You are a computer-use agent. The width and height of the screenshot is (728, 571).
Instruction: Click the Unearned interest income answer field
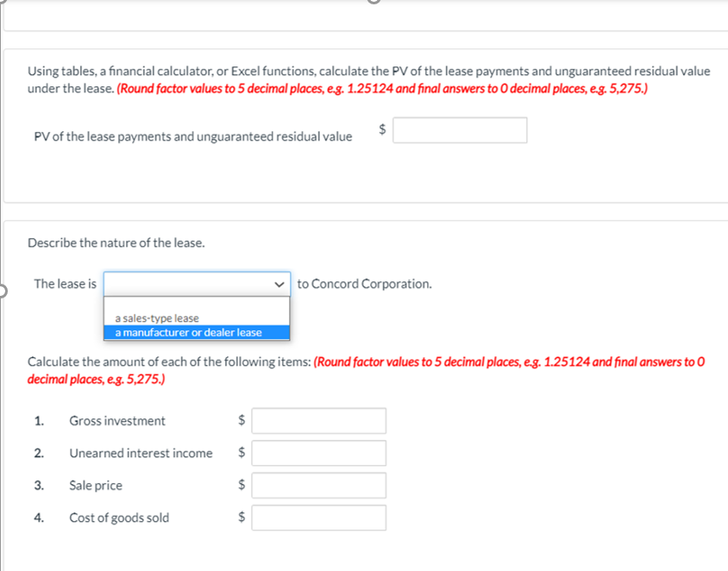[317, 453]
